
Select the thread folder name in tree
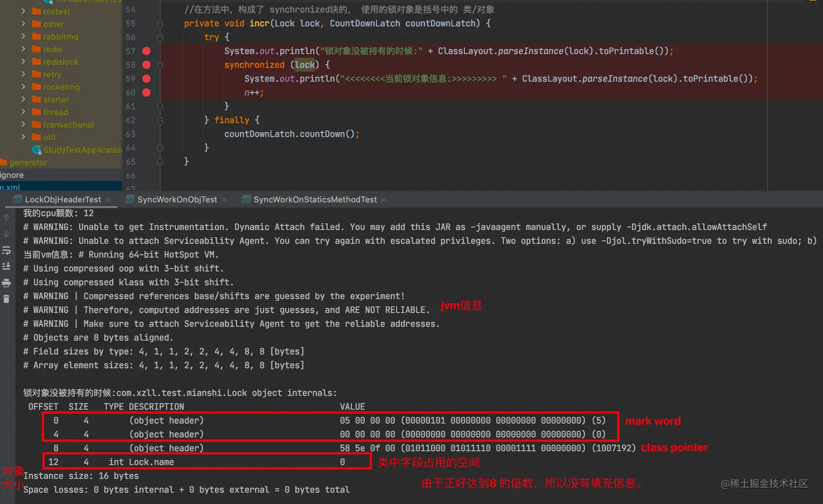56,112
